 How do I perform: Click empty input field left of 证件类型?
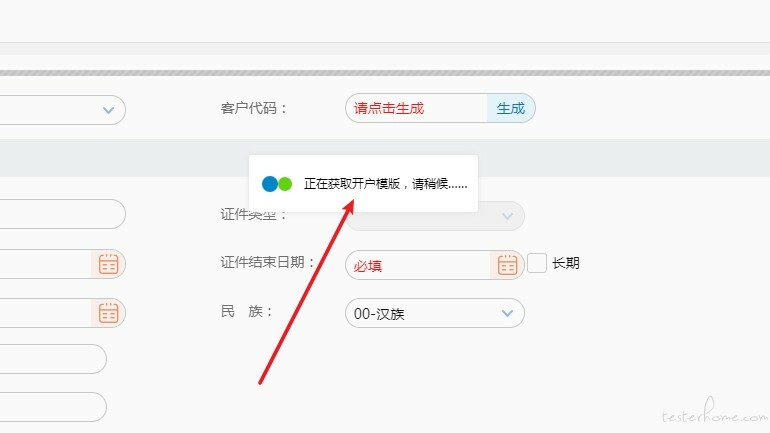pos(63,214)
